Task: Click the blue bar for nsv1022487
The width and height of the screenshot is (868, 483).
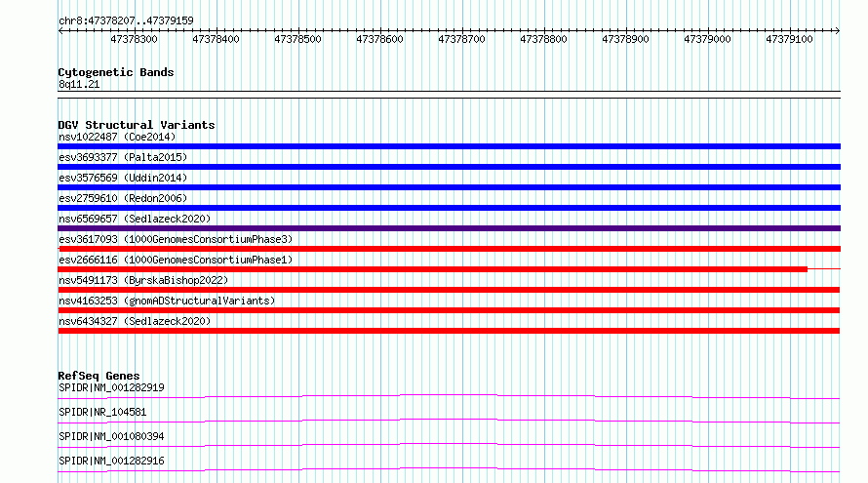Action: (449, 146)
